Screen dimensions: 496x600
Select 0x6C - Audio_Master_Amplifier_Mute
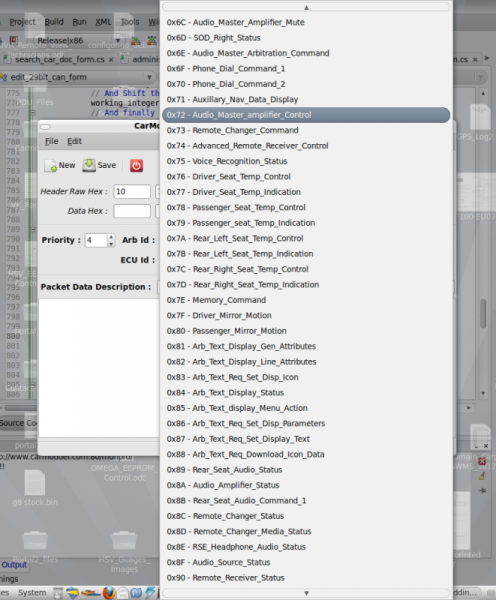click(306, 22)
